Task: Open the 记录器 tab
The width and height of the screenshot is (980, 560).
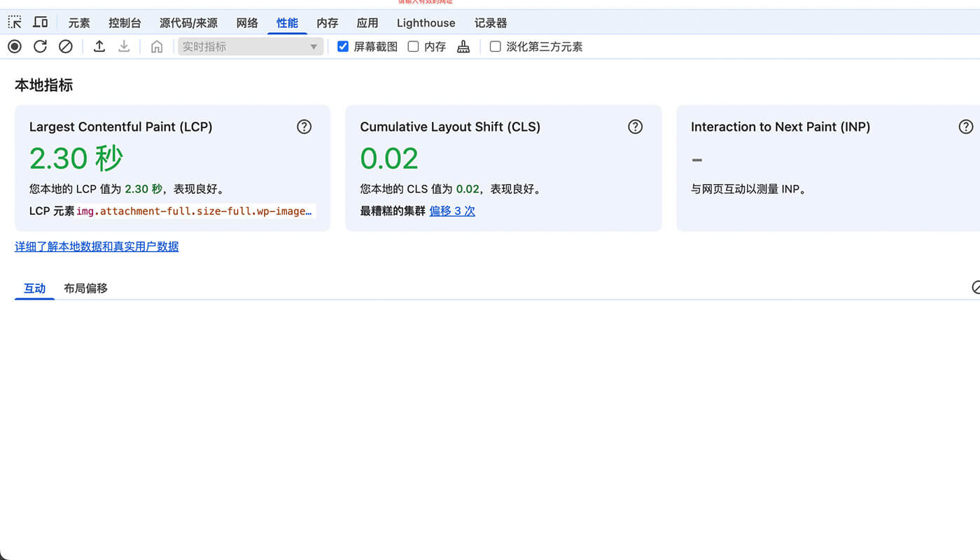Action: click(491, 23)
